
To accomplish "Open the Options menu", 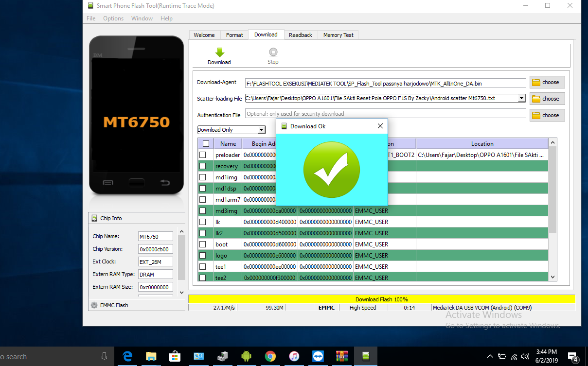I will tap(113, 18).
